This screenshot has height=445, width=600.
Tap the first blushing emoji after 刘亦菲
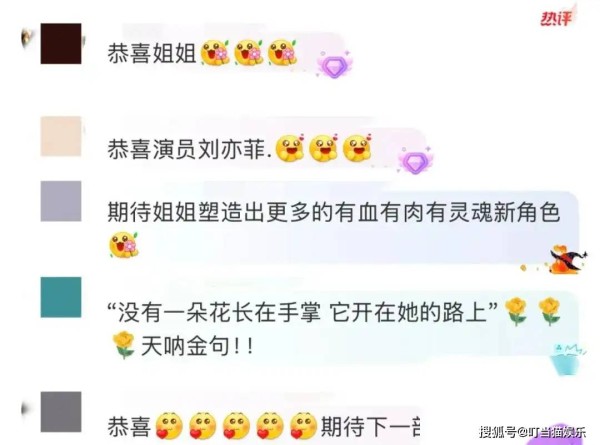coord(290,148)
